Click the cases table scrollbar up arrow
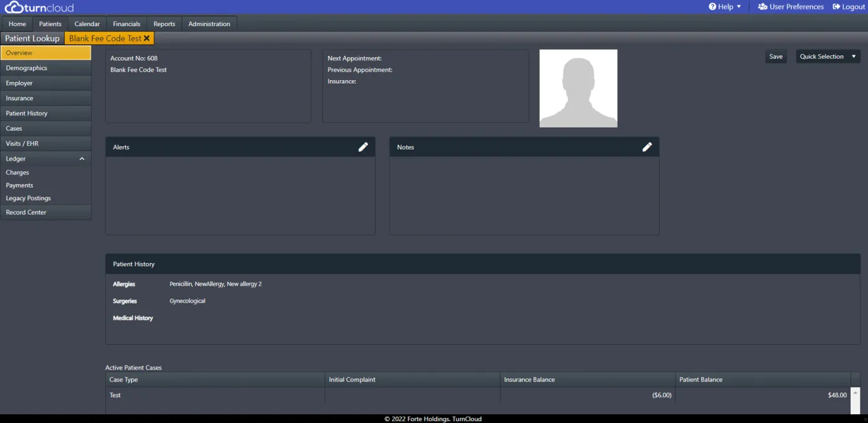 [856, 392]
